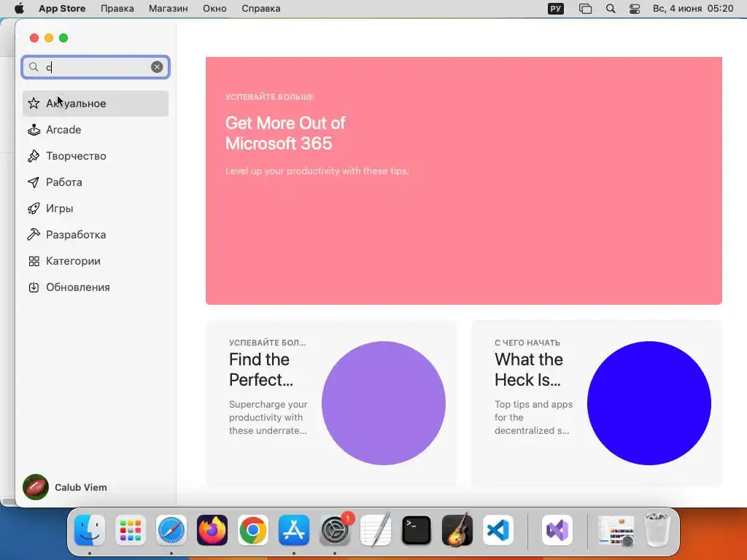
Task: Open the Trash from the Dock
Action: pos(657,530)
